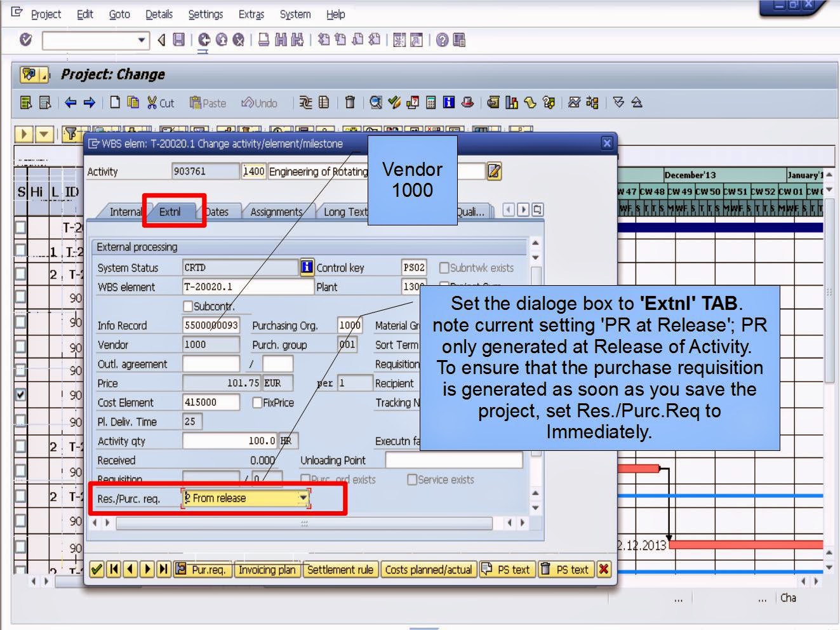Click the Invoicing plan button

[x=267, y=570]
